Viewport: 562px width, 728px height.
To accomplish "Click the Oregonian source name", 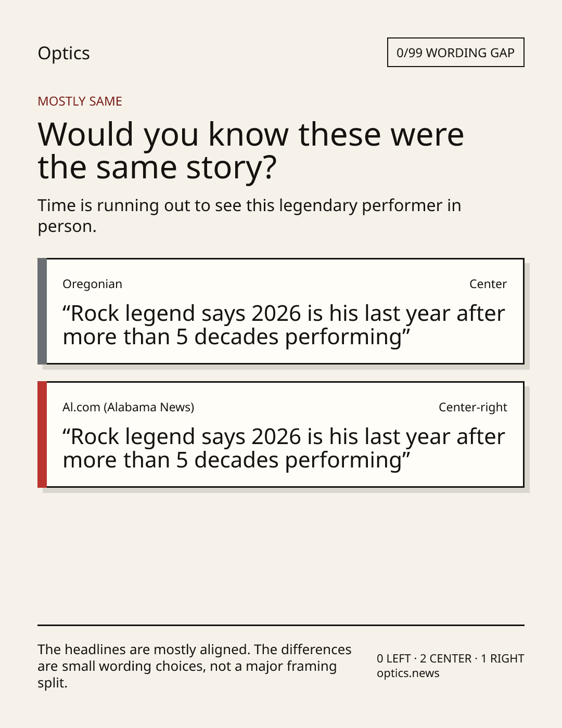I will (x=92, y=284).
